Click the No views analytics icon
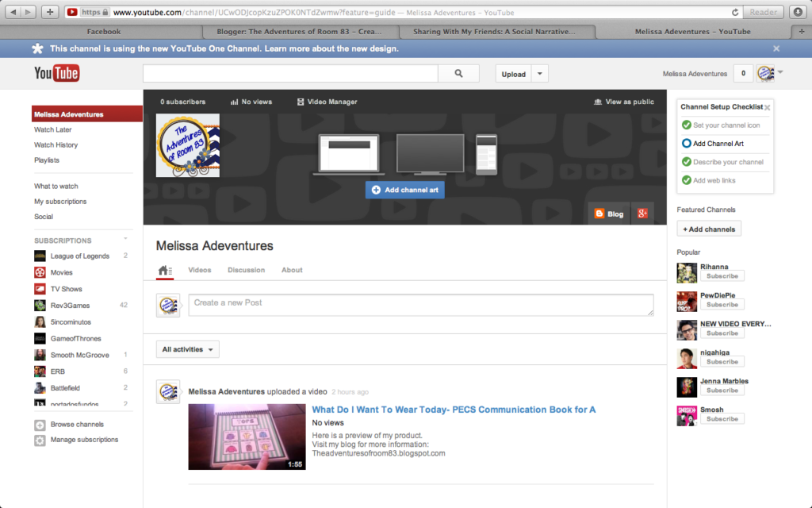This screenshot has width=812, height=508. tap(234, 102)
